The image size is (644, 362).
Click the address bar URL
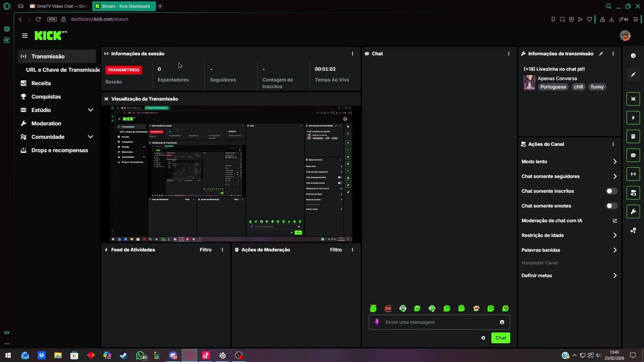[100, 19]
